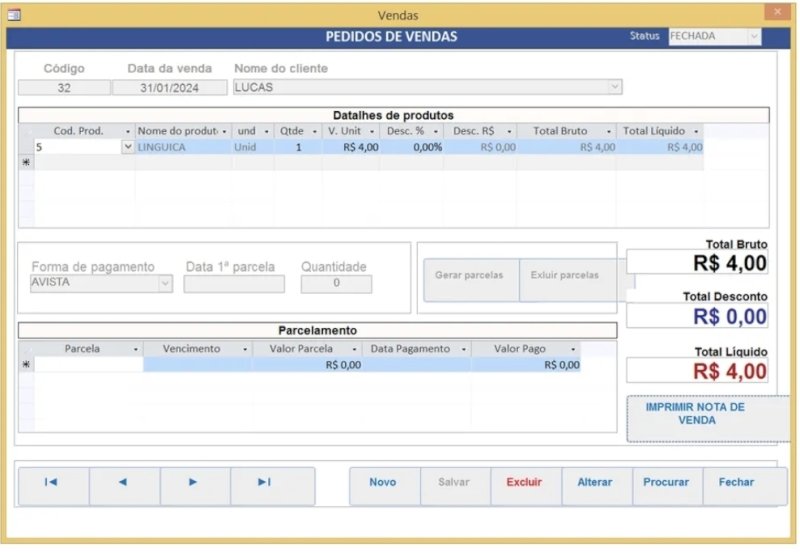Open the Cod. Prod. combo box arrow
800x553 pixels.
pos(127,147)
